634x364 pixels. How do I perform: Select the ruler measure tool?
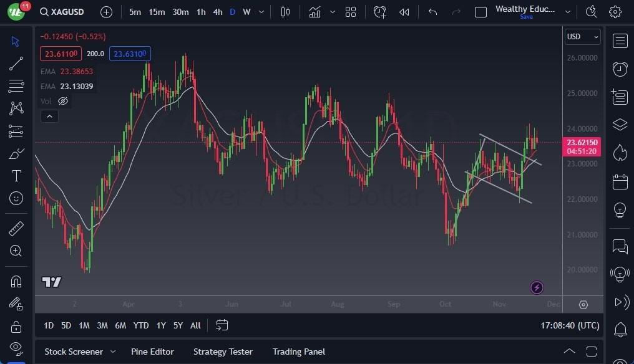tap(16, 229)
